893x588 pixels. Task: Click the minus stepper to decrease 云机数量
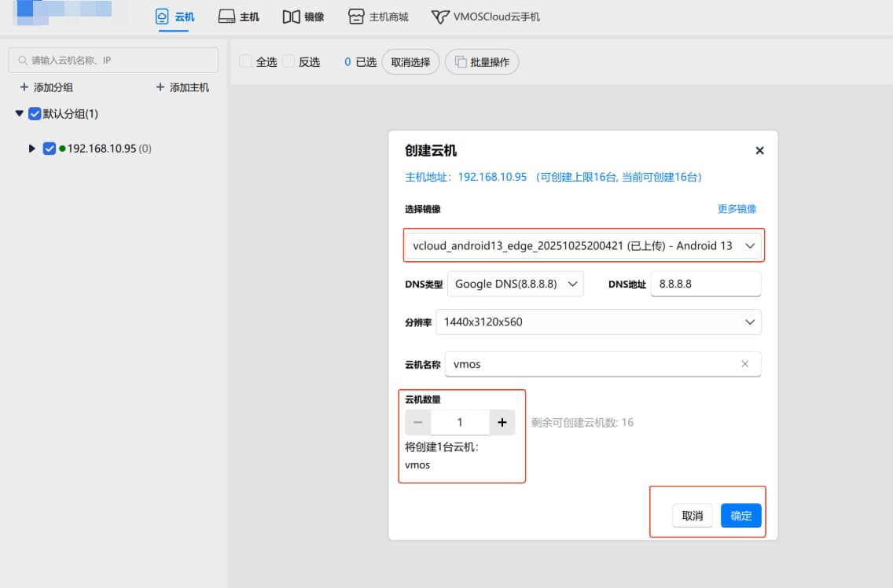417,422
